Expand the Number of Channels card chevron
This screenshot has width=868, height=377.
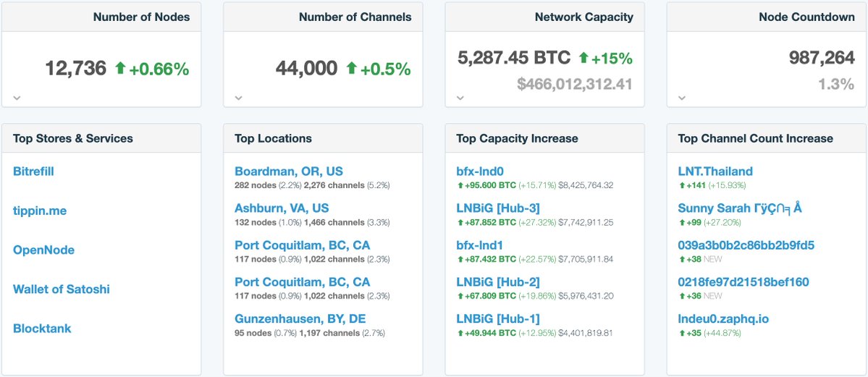(x=238, y=97)
